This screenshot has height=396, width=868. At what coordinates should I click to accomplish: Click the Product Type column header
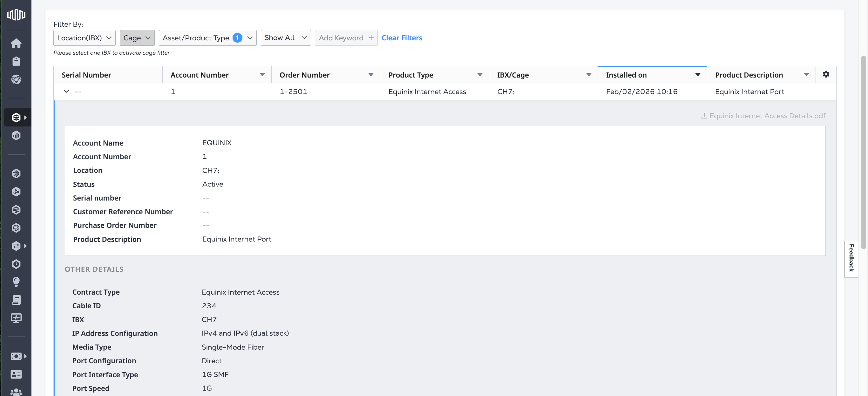click(410, 75)
